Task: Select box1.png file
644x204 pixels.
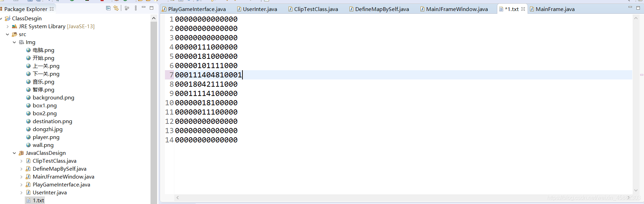Action: 45,106
